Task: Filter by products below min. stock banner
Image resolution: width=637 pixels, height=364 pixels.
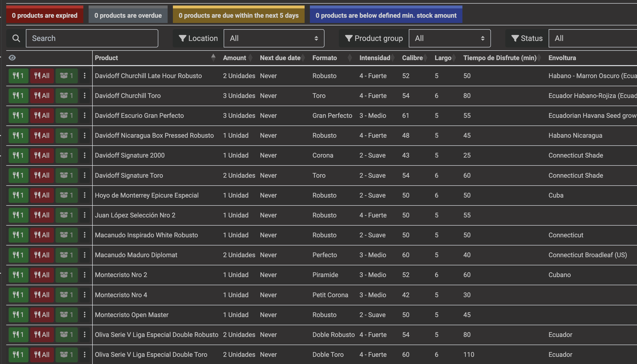Action: click(386, 15)
